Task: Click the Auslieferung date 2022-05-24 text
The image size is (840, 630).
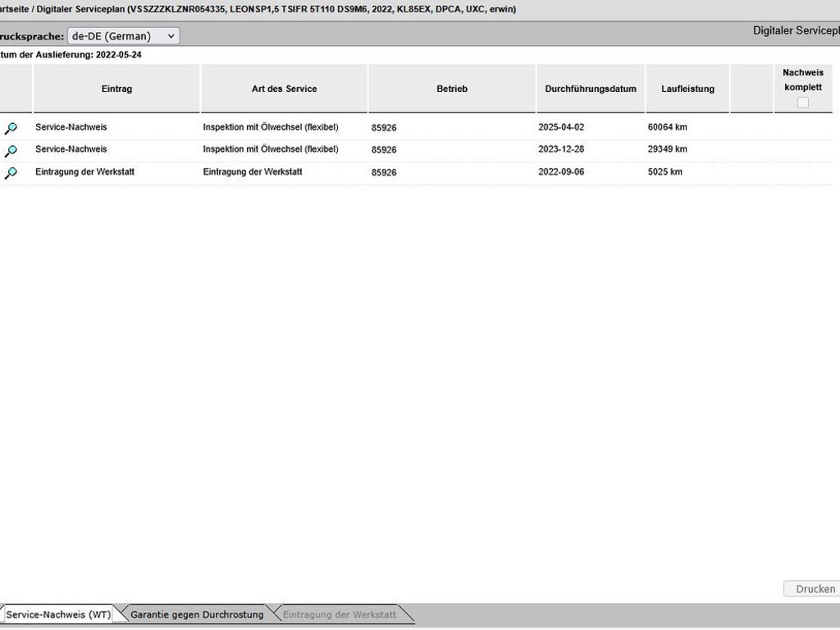Action: (x=118, y=55)
